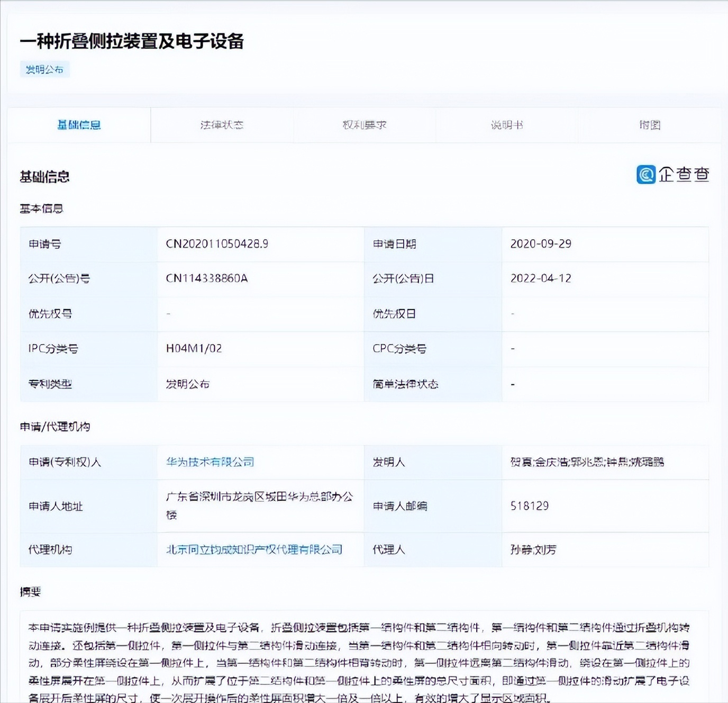728x703 pixels.
Task: Click the 优先权日 label cell
Action: 433,314
